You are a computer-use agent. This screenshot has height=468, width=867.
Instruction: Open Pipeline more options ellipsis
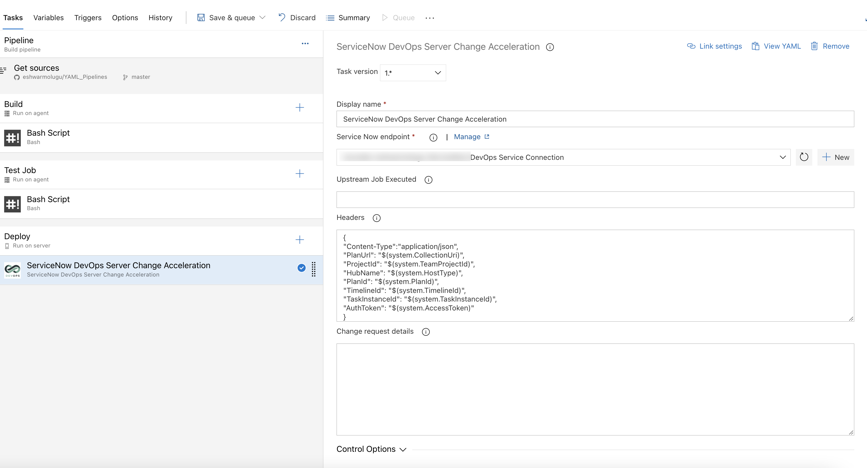pyautogui.click(x=305, y=43)
